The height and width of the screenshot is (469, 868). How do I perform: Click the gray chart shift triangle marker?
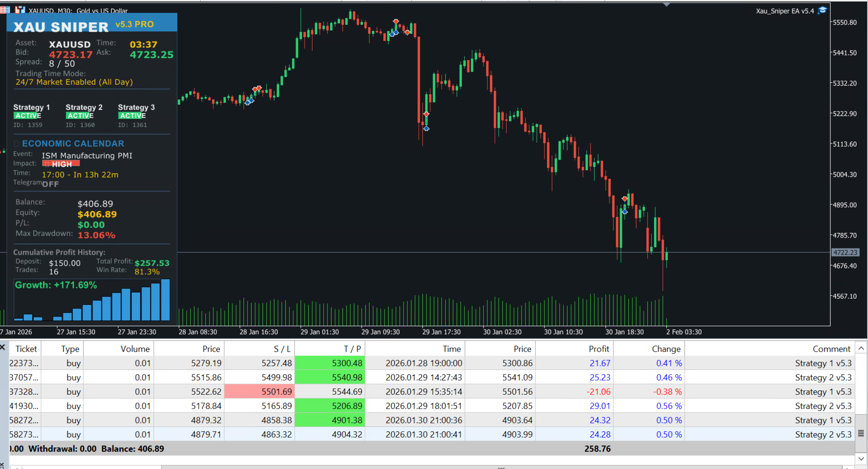click(x=667, y=5)
